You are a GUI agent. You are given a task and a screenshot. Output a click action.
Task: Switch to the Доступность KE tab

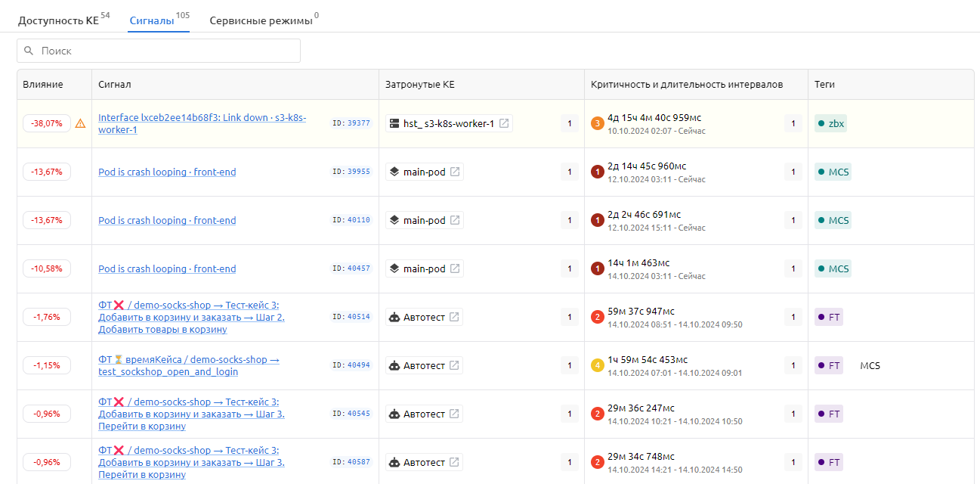coord(58,20)
